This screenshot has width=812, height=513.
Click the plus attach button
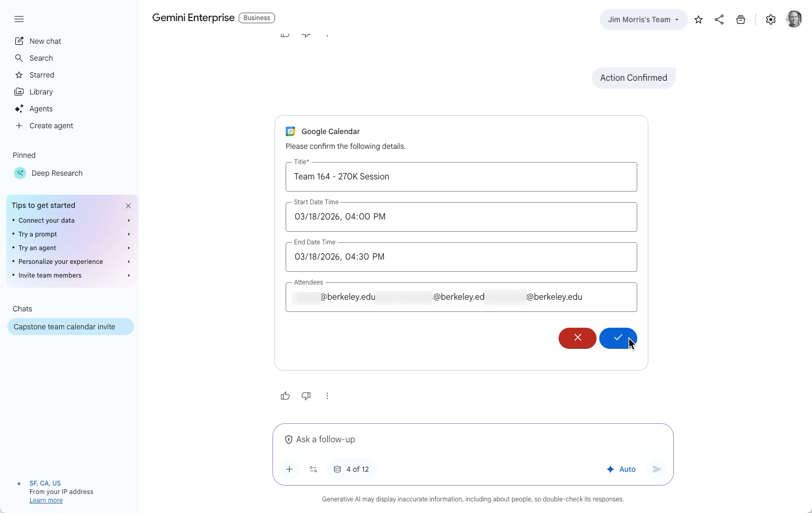[289, 469]
